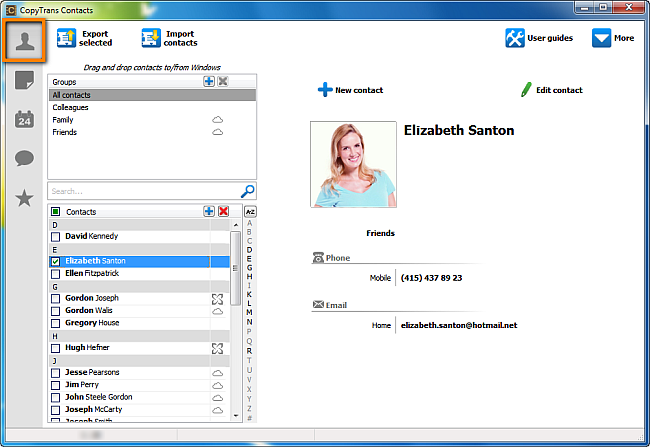Open the Contacts section in the sidebar
The width and height of the screenshot is (650, 447).
[x=24, y=41]
